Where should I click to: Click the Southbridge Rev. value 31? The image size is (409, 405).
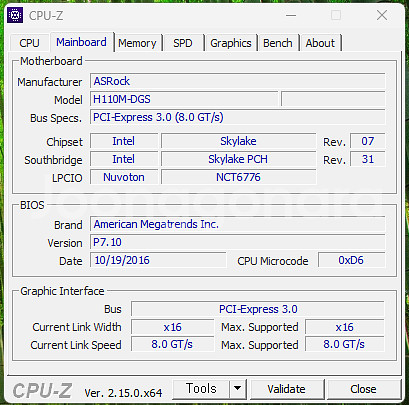pyautogui.click(x=368, y=159)
